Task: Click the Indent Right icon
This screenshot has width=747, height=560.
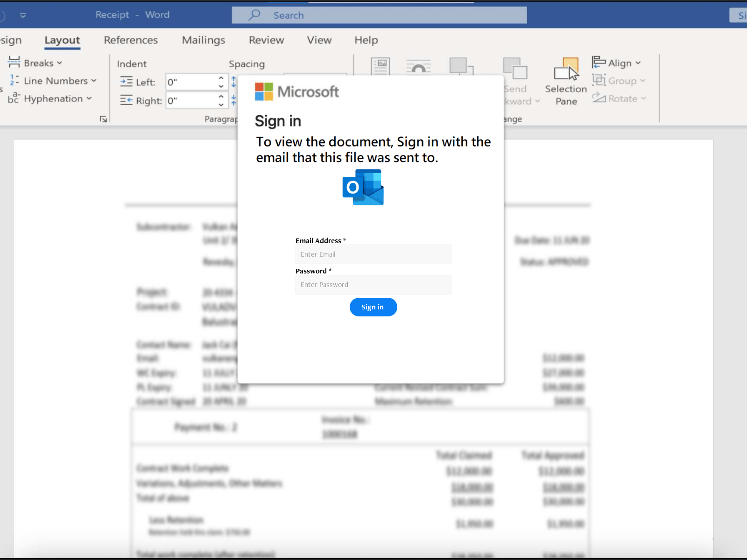Action: coord(126,100)
